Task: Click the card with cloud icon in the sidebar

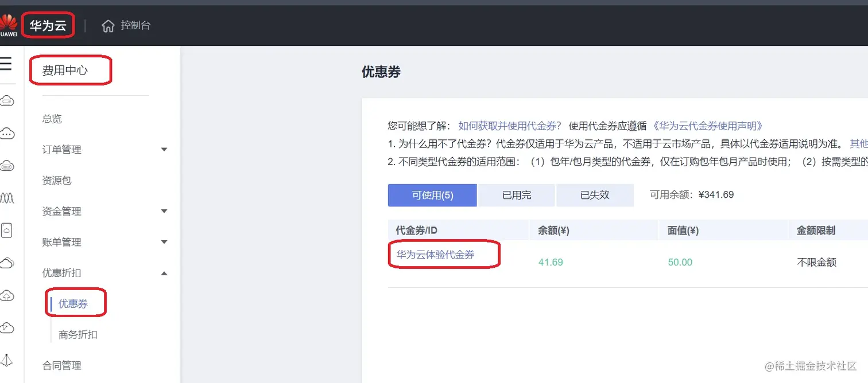Action: coord(7,230)
